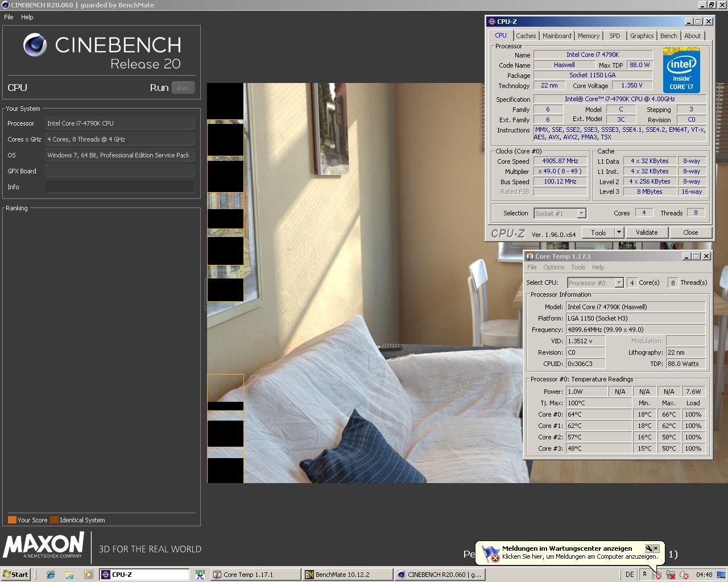
Task: Open Core Temp File menu
Action: pos(532,267)
